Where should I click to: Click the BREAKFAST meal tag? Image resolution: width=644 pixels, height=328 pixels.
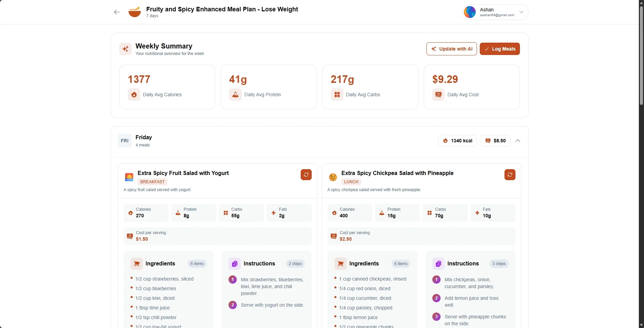[x=152, y=182]
